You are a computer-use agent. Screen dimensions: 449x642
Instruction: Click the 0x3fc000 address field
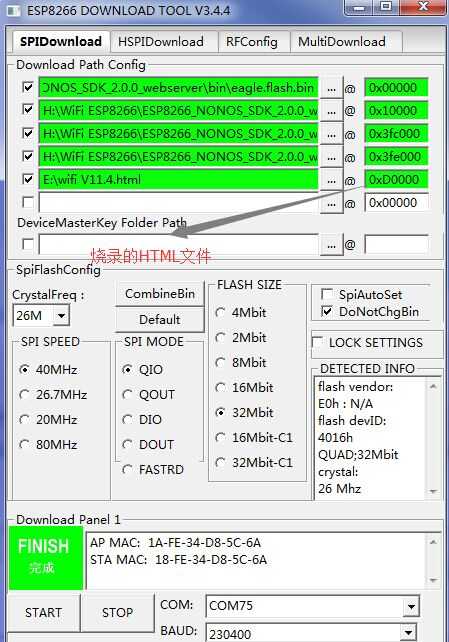coord(396,133)
